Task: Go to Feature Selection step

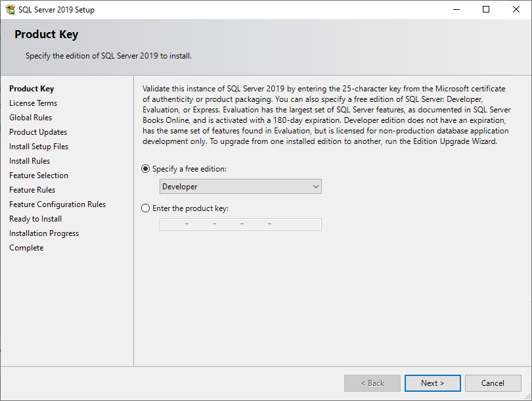Action: click(39, 176)
